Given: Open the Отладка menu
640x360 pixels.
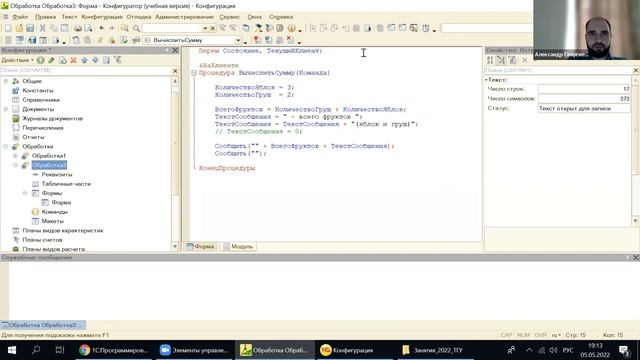Looking at the screenshot, I should coord(139,17).
